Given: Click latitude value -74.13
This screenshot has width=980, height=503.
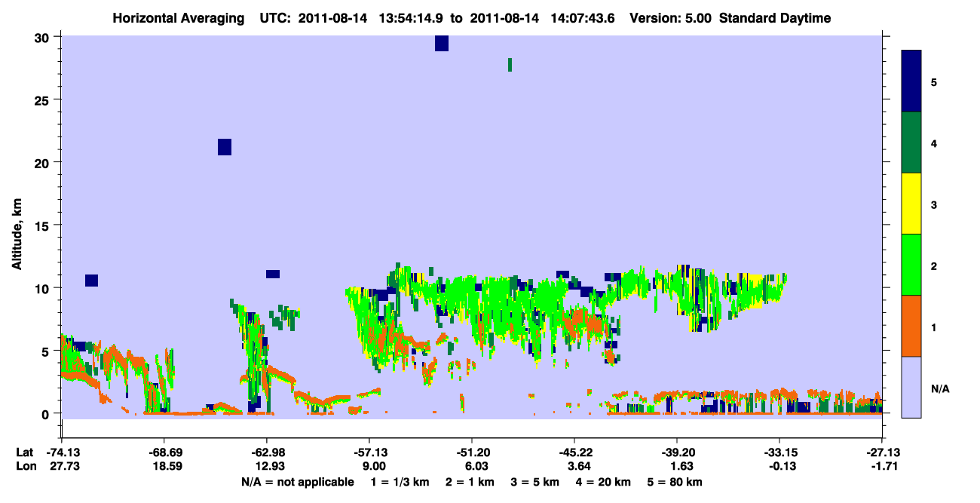Looking at the screenshot, I should 62,452.
